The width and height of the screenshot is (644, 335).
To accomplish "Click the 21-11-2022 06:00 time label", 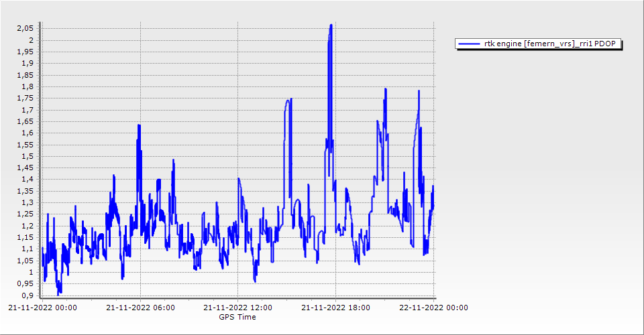I will tap(140, 308).
